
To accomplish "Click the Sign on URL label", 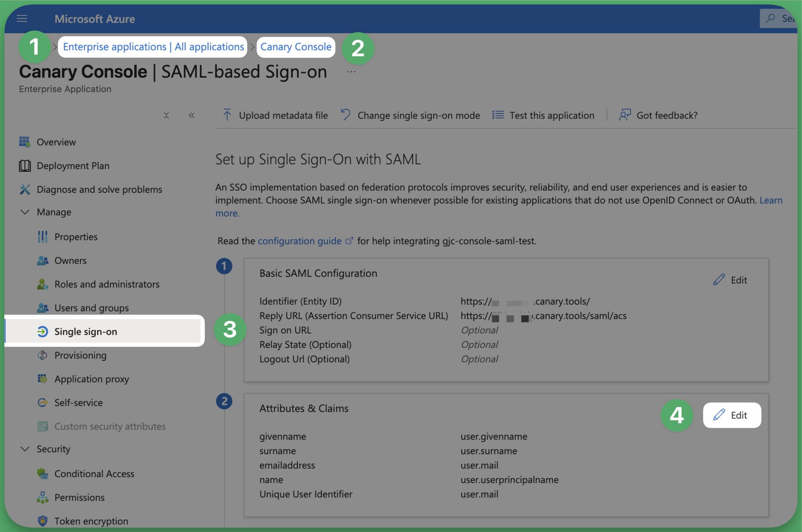I will tap(285, 330).
